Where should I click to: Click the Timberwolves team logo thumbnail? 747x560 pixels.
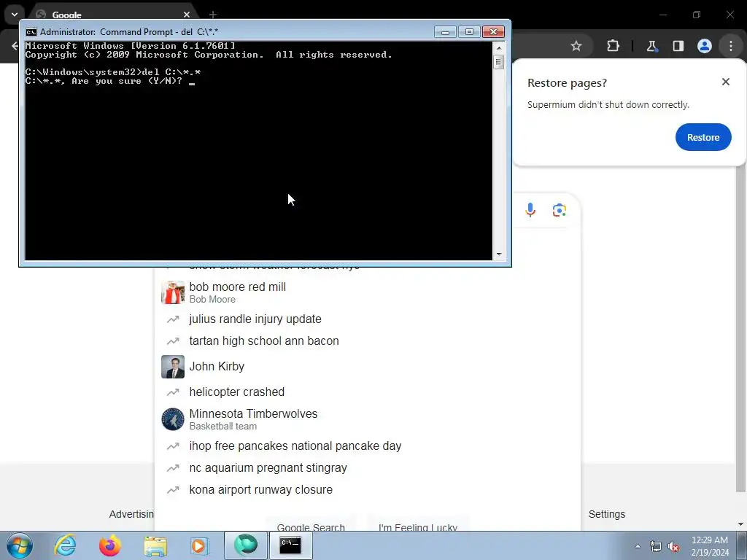[172, 419]
